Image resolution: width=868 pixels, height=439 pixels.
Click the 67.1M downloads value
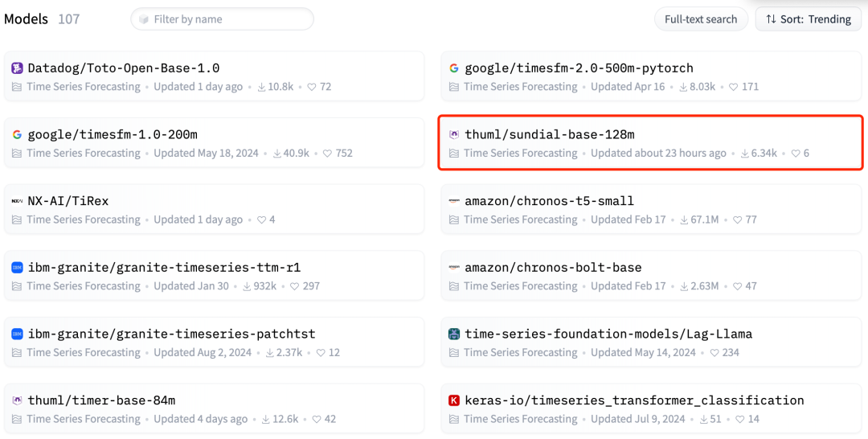[x=705, y=219]
